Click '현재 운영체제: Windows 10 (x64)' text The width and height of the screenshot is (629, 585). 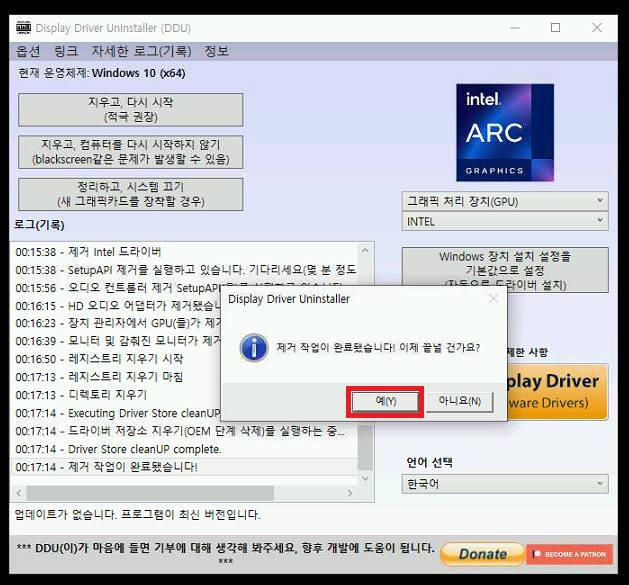pos(102,73)
